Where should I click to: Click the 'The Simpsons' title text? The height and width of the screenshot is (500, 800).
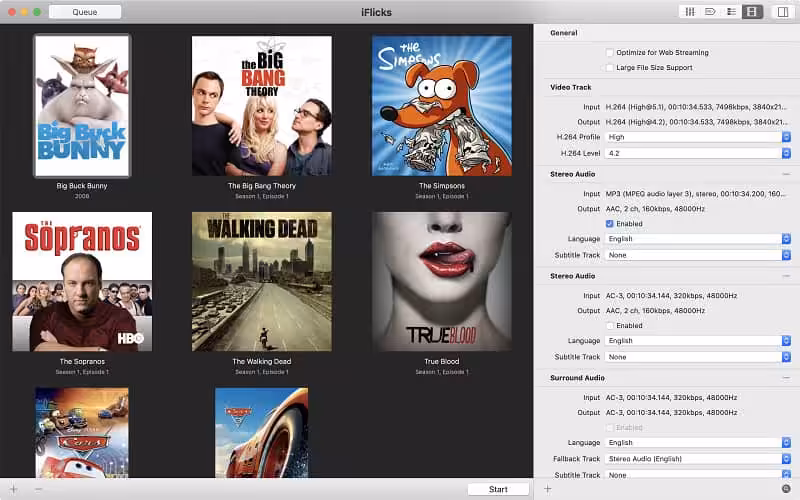(442, 186)
